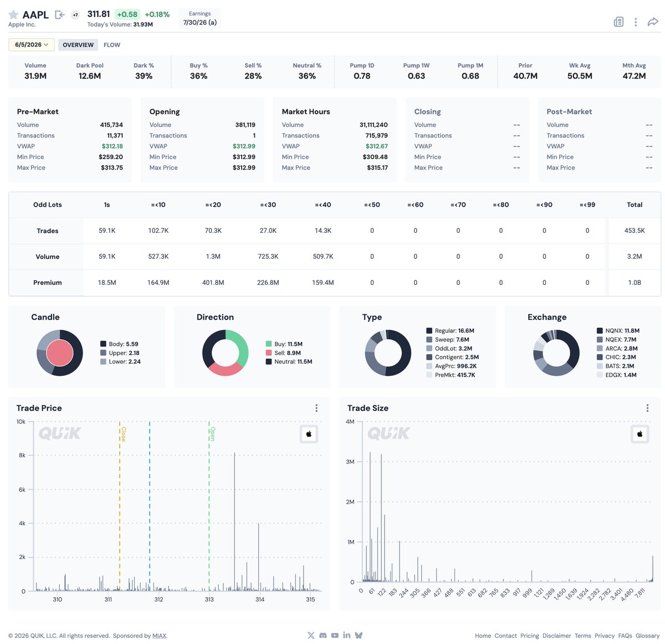The height and width of the screenshot is (644, 665).
Task: Toggle the NQNX legend entry in Exchange
Action: pyautogui.click(x=618, y=331)
